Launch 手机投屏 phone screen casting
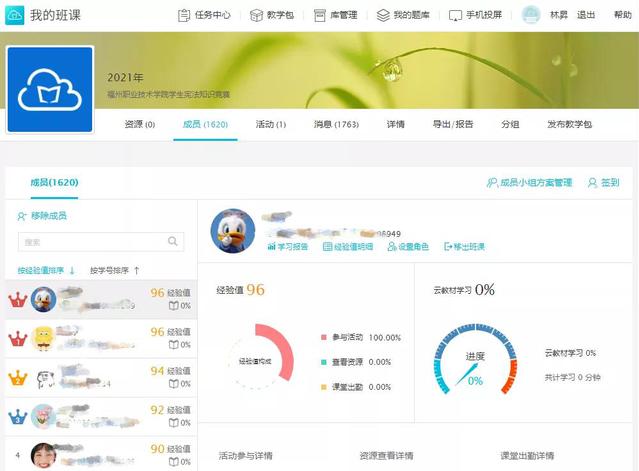Viewport: 639px width, 471px height. pos(477,15)
